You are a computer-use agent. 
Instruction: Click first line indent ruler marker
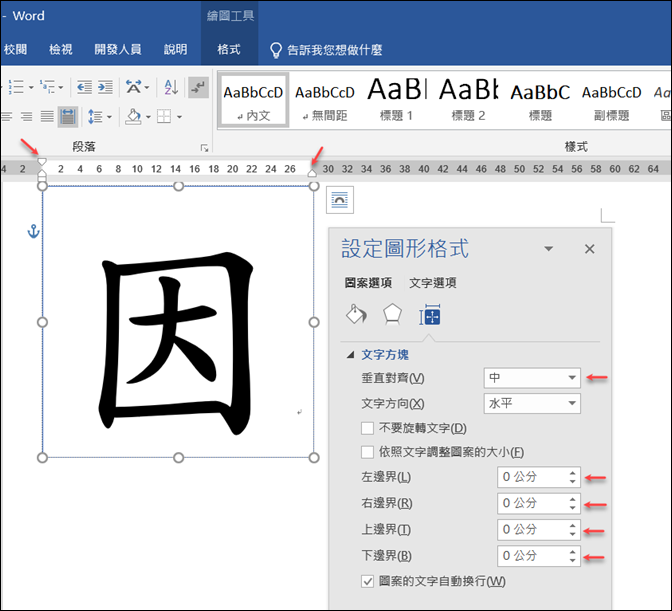42,162
